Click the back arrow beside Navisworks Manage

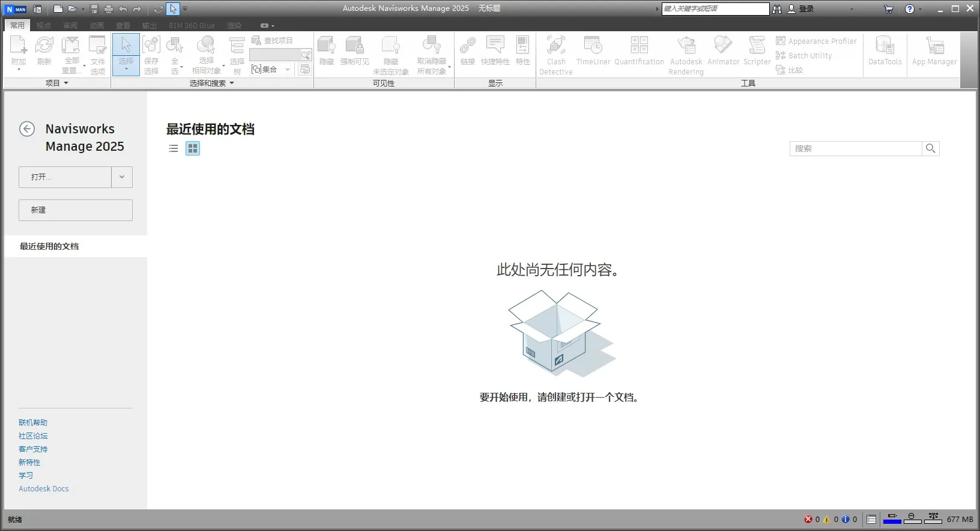pyautogui.click(x=27, y=129)
